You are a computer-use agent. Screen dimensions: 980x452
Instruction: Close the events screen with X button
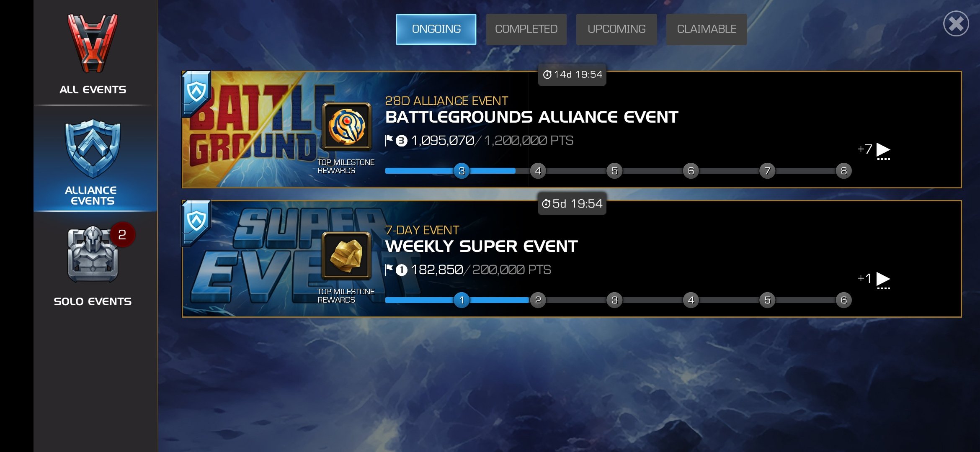coord(956,24)
